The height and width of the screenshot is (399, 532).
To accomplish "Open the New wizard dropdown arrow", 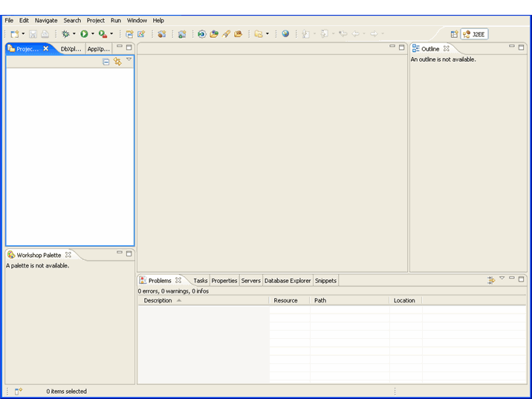I will click(x=23, y=34).
